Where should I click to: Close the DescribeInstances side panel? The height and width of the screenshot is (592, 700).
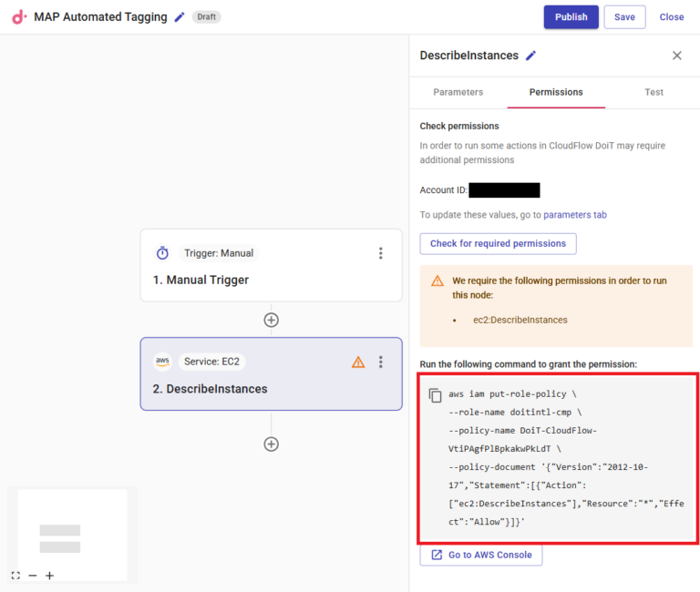(677, 56)
